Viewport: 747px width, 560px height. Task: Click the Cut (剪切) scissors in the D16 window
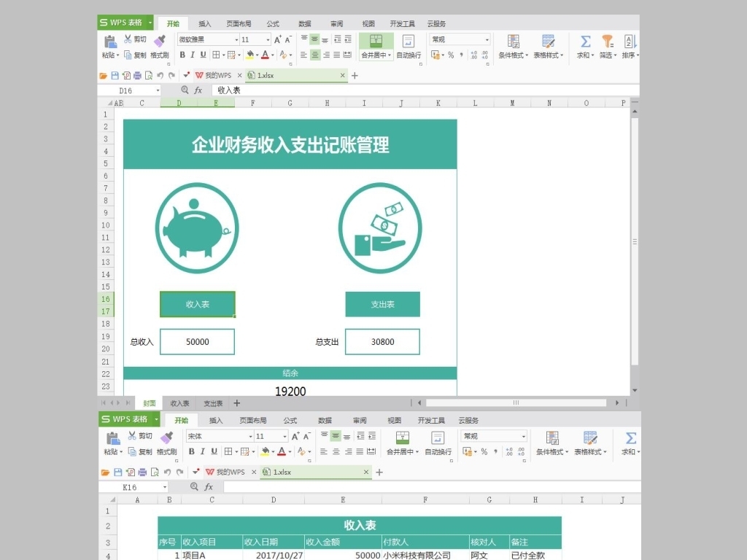tap(135, 39)
